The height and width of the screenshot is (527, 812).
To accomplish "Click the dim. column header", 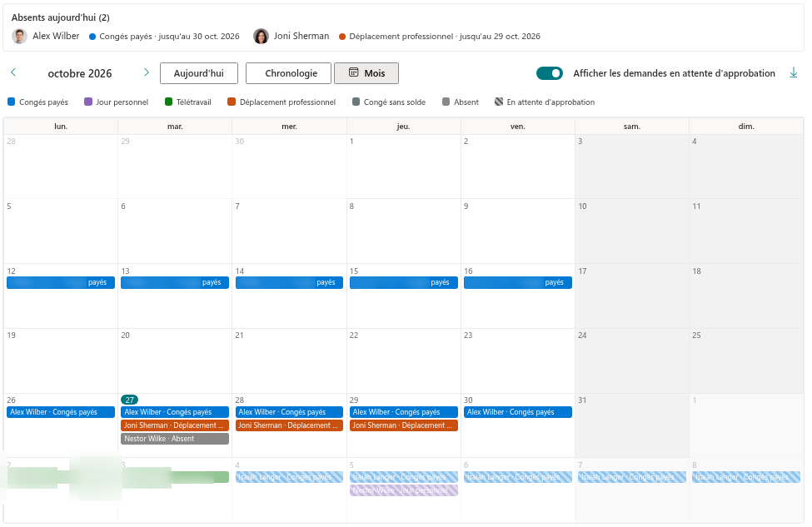I will point(746,127).
